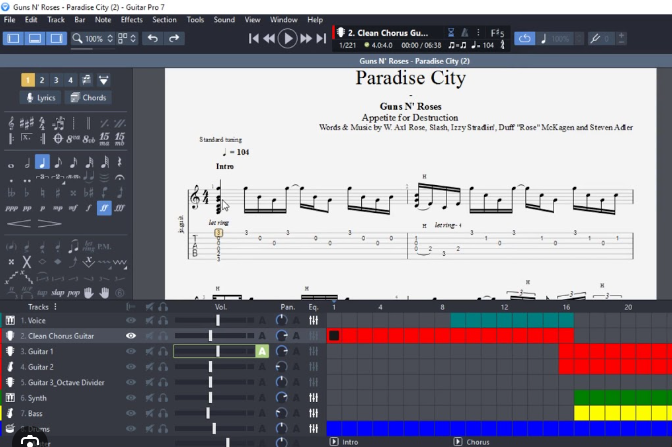Viewport: 672px width, 447px height.
Task: Click the treble clef icon in palette
Action: 12,122
